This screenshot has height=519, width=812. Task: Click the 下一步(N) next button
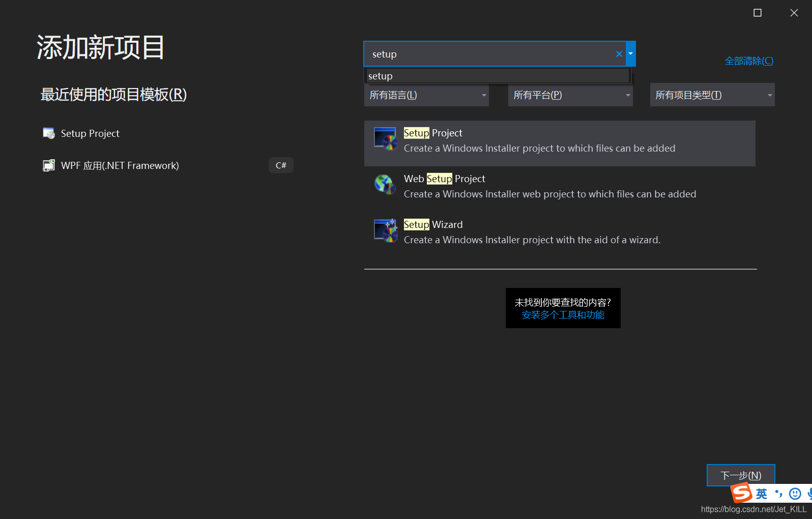pyautogui.click(x=741, y=475)
